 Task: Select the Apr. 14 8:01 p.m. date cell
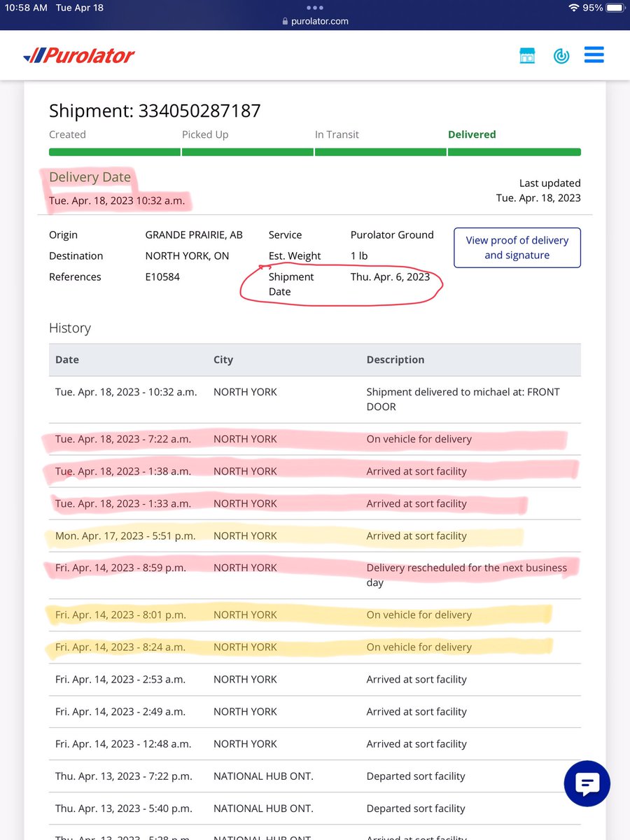click(120, 615)
